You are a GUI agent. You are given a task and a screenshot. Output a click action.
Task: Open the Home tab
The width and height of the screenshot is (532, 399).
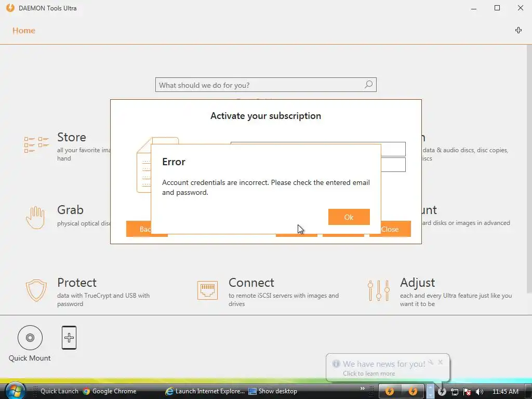pyautogui.click(x=24, y=31)
